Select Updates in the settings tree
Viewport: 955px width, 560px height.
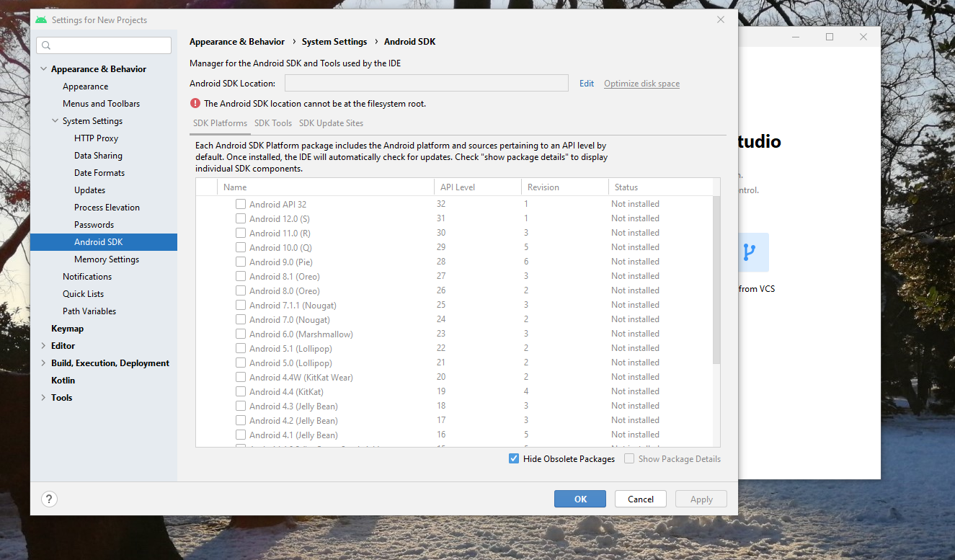(x=89, y=190)
